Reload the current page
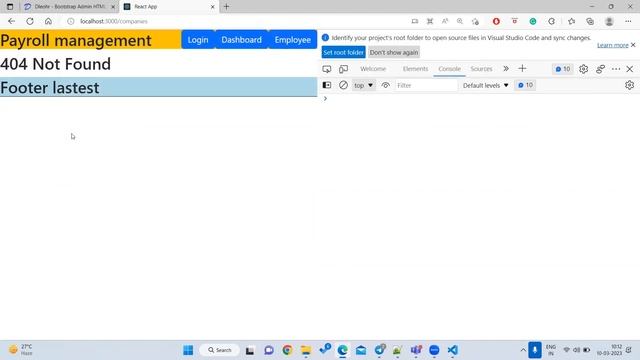This screenshot has width=640, height=360. (30, 21)
